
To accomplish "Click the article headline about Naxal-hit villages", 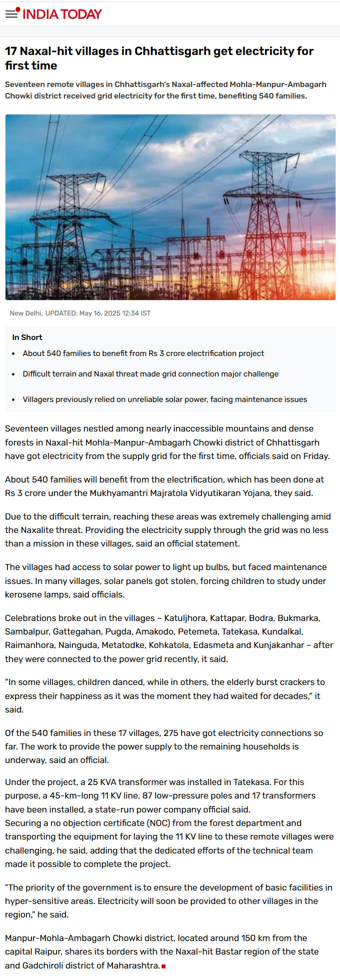I will pyautogui.click(x=159, y=58).
